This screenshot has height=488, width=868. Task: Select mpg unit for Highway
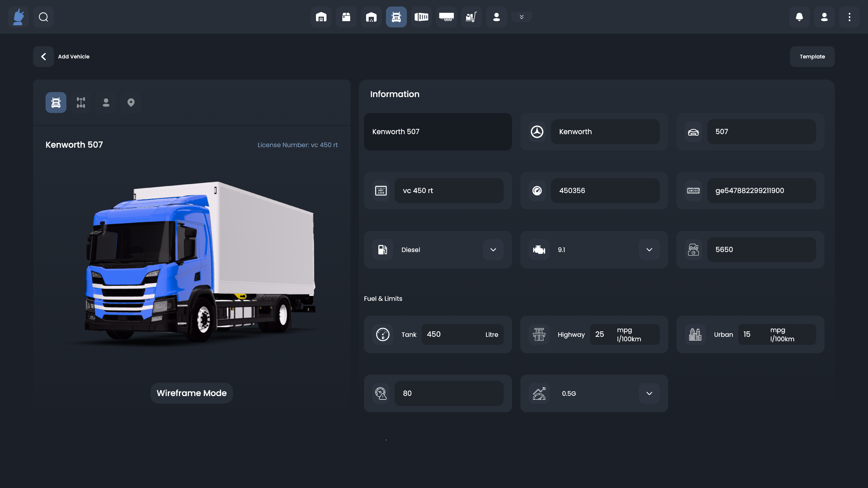(624, 330)
